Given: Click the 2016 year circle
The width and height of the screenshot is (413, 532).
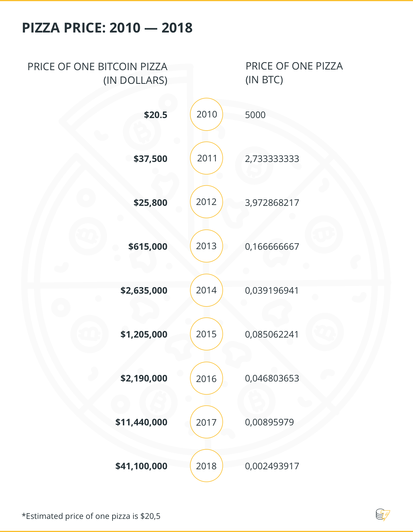Looking at the screenshot, I should (x=207, y=378).
